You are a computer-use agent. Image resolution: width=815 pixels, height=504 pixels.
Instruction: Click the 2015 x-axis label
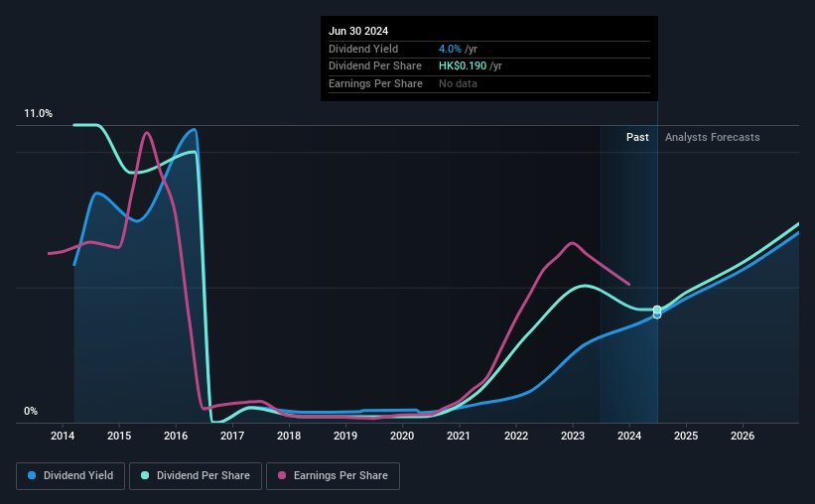coord(119,436)
